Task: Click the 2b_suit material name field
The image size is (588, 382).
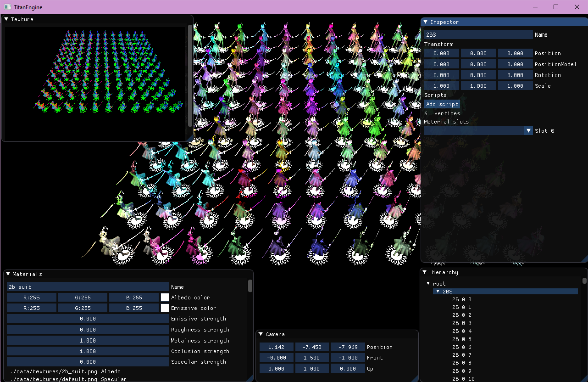Action: click(x=88, y=287)
